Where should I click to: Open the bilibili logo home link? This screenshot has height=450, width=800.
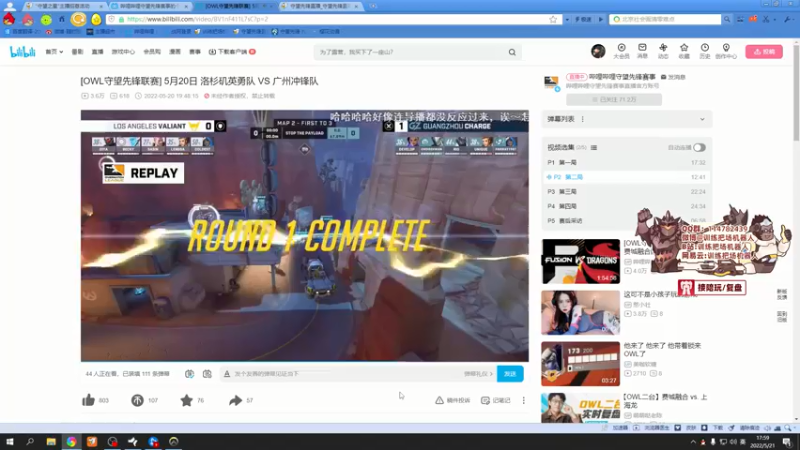tap(22, 52)
